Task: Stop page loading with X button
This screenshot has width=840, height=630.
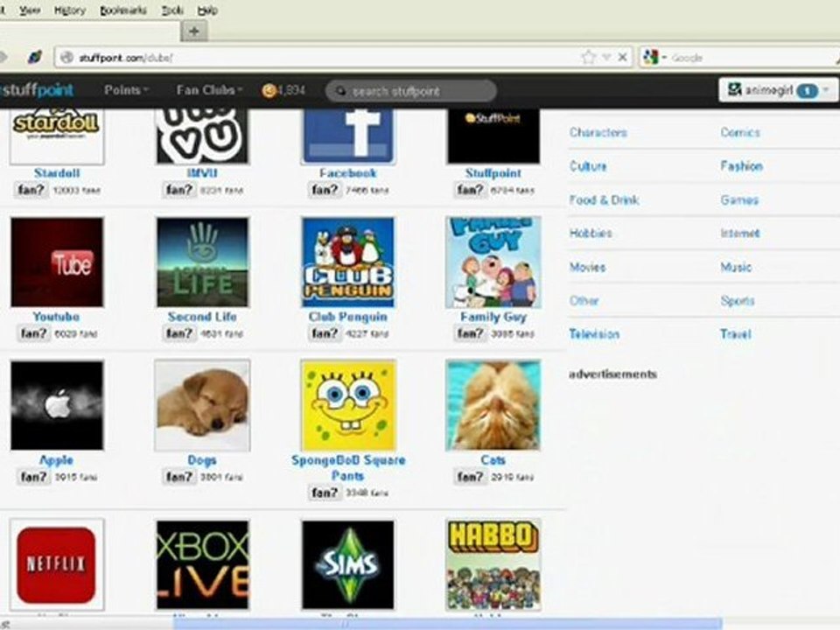Action: pos(622,58)
